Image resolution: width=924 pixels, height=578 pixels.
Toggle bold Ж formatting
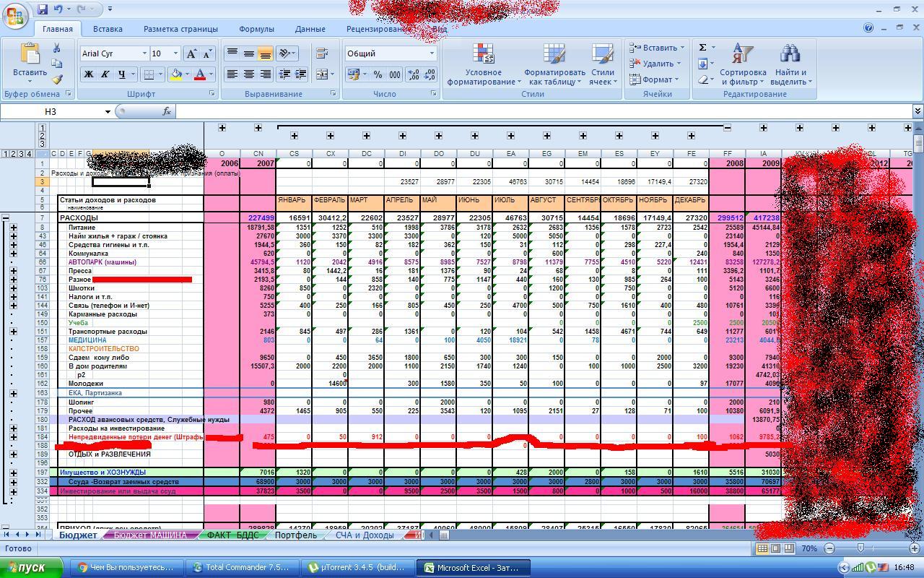tap(88, 74)
